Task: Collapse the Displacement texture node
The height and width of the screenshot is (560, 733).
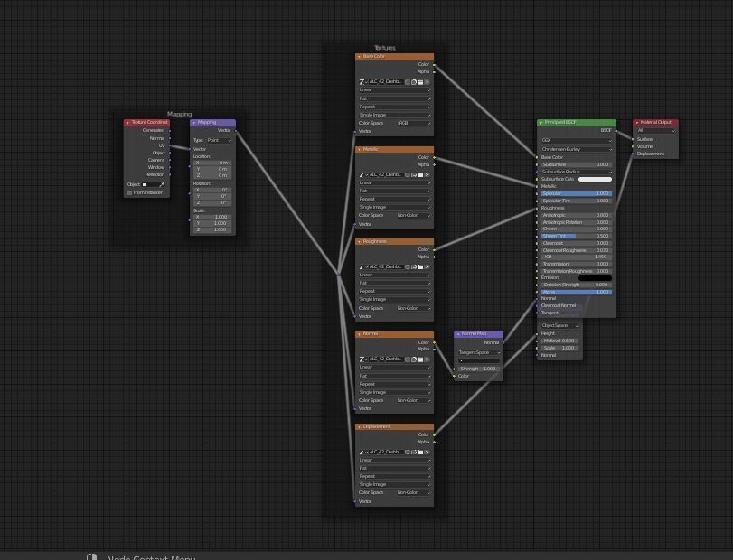Action: coord(359,427)
